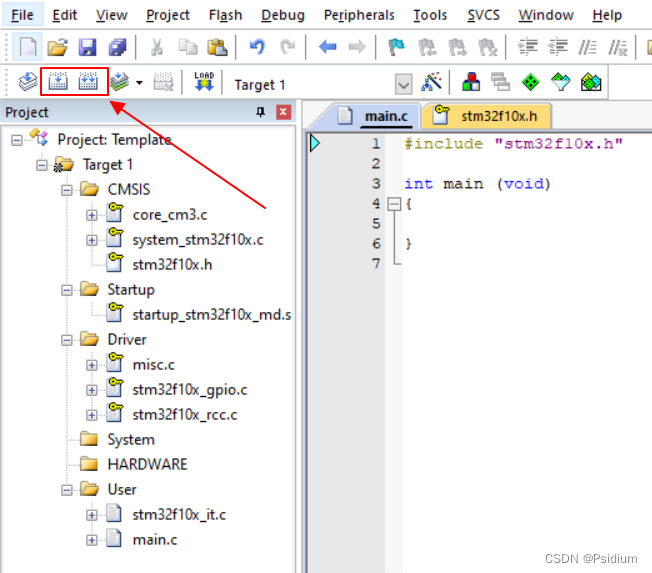The image size is (652, 573).
Task: Open the Debug menu
Action: pyautogui.click(x=283, y=15)
